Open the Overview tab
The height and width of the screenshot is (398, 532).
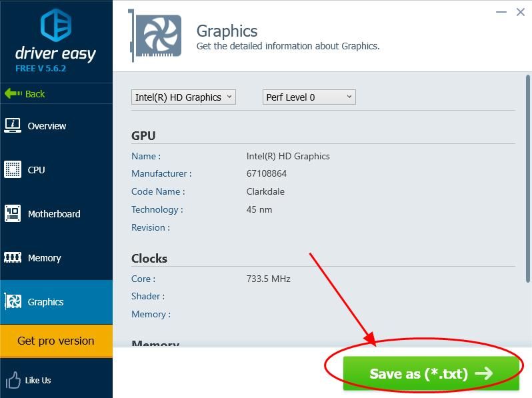pyautogui.click(x=47, y=126)
